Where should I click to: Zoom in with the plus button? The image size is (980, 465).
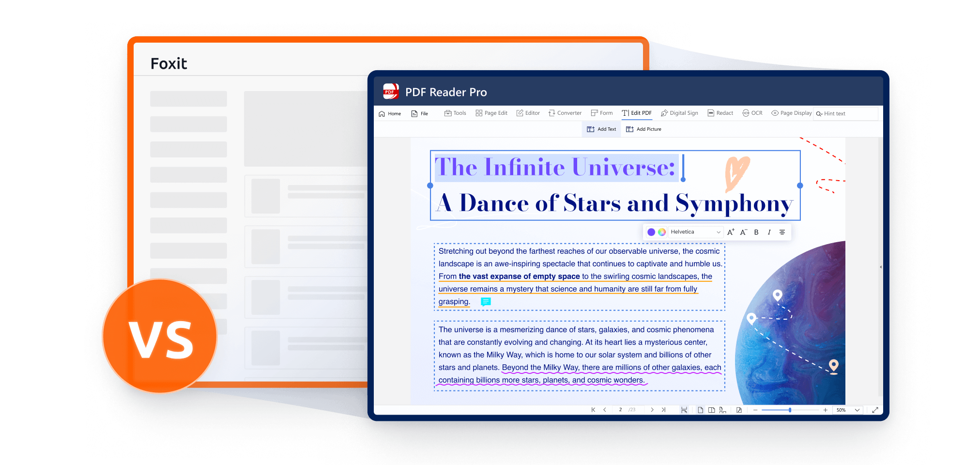point(825,410)
